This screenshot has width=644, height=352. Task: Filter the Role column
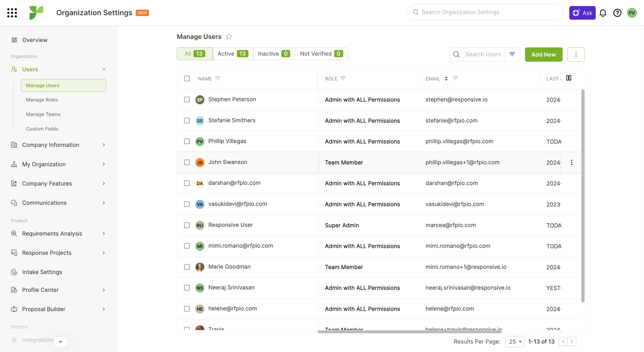point(343,78)
